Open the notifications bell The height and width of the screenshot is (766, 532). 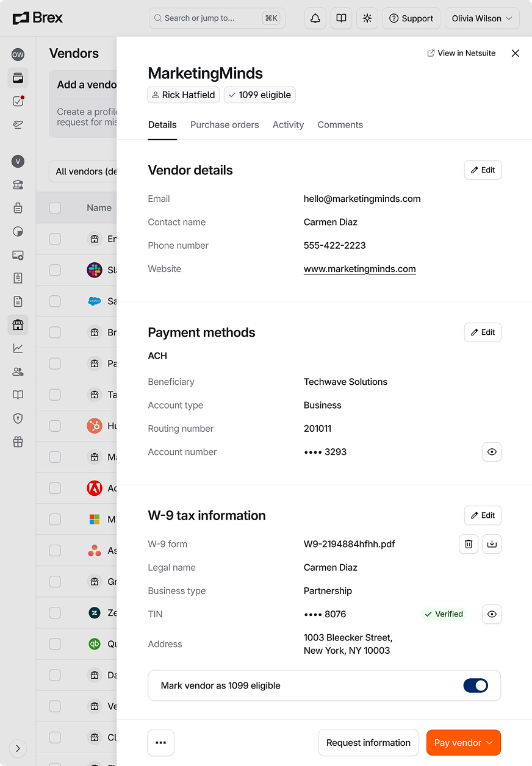tap(315, 18)
